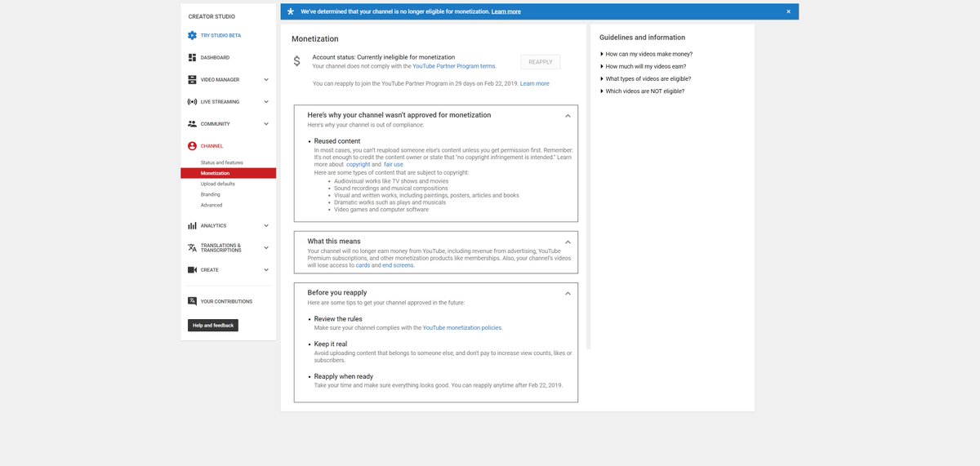Open Upload defaults under Channel

tap(218, 184)
